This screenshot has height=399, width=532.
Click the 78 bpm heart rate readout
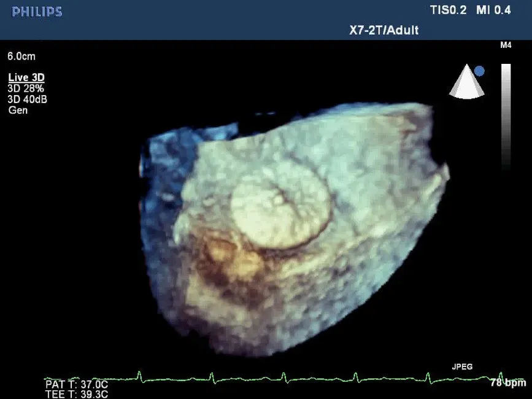point(507,382)
